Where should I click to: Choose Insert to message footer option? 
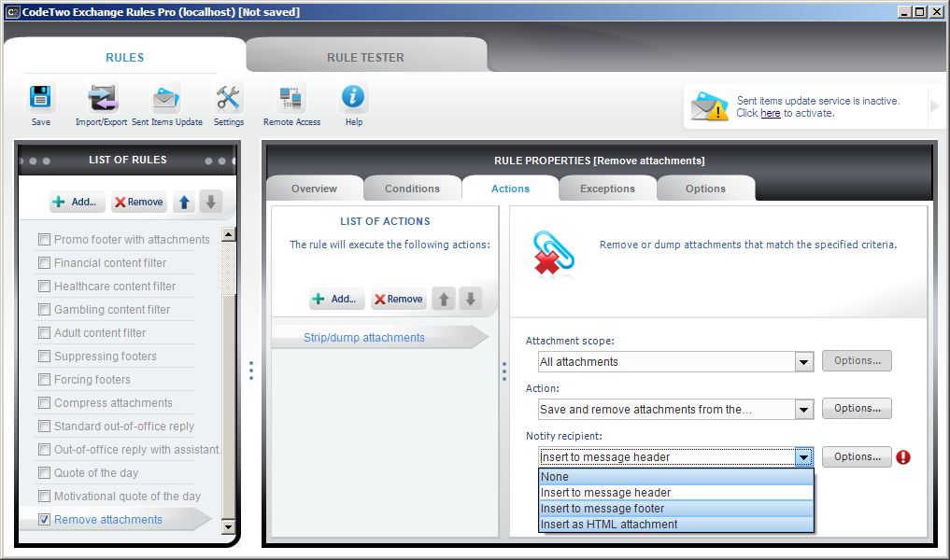pyautogui.click(x=675, y=509)
